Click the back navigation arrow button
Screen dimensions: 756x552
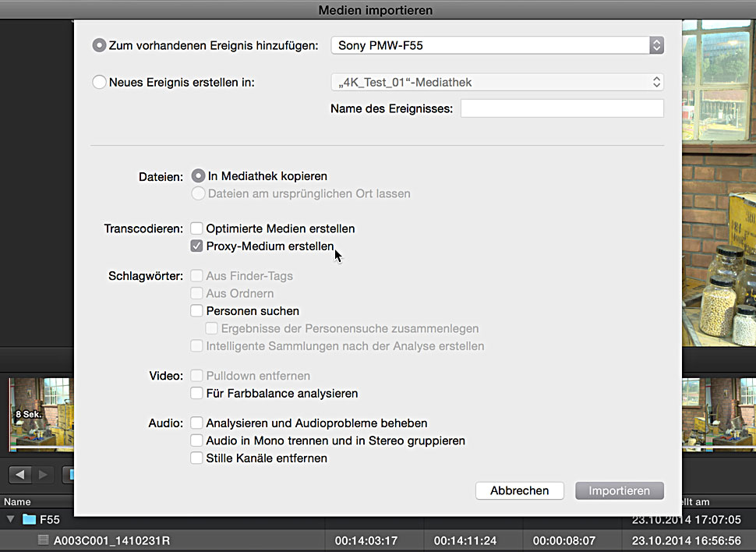tap(20, 474)
